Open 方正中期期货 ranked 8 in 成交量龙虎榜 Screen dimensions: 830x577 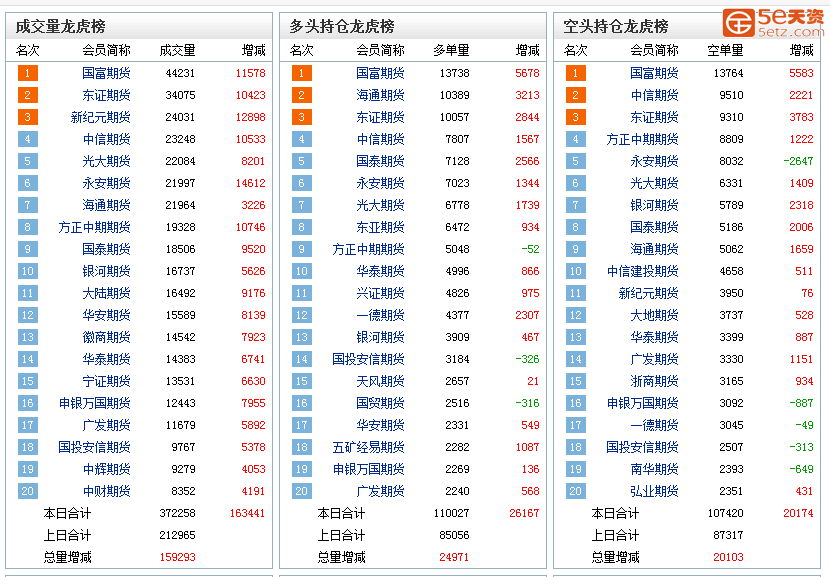click(94, 227)
